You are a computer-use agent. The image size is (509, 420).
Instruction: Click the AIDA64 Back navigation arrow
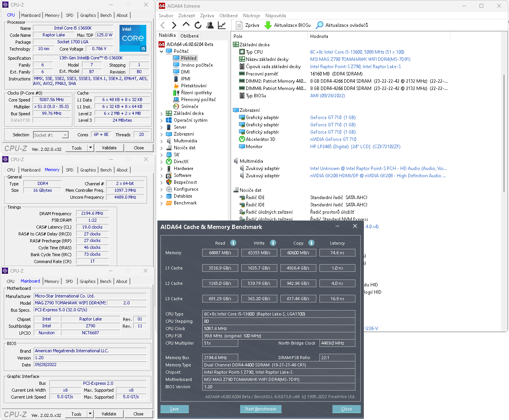pyautogui.click(x=163, y=25)
